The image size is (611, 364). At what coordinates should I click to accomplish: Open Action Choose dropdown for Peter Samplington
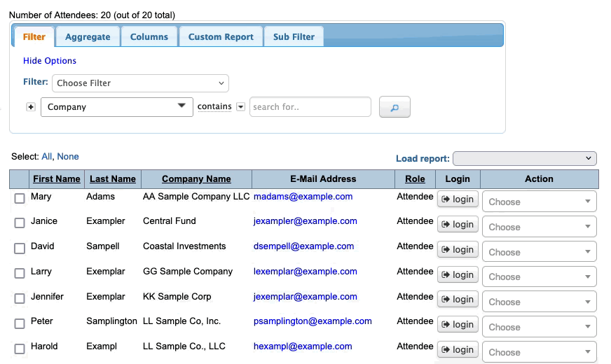[x=540, y=327]
